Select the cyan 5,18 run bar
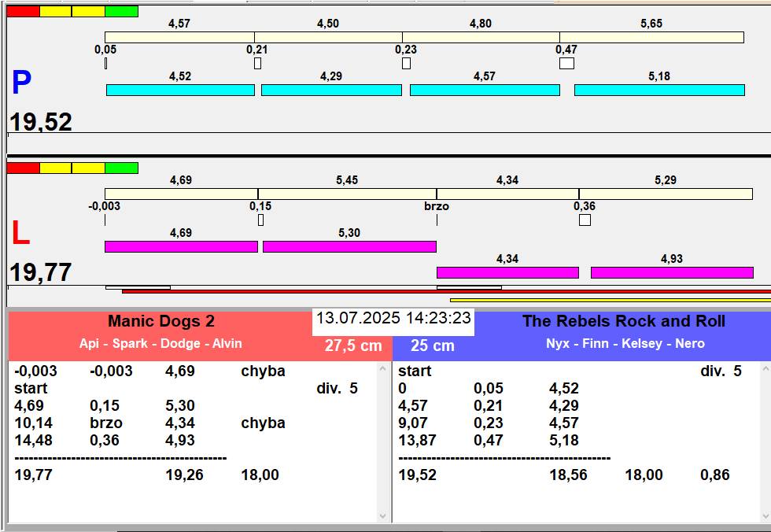 [659, 91]
